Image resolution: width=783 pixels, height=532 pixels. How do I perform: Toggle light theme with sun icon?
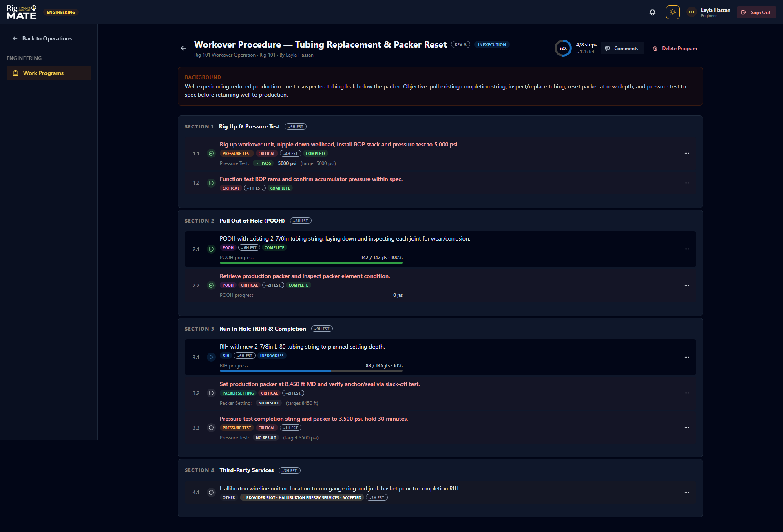673,12
